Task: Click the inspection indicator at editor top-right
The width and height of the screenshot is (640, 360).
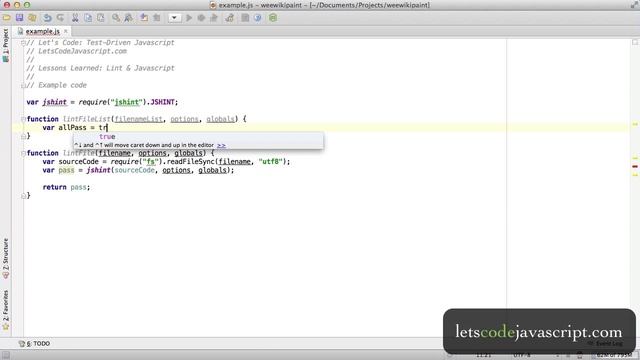Action: pyautogui.click(x=635, y=42)
